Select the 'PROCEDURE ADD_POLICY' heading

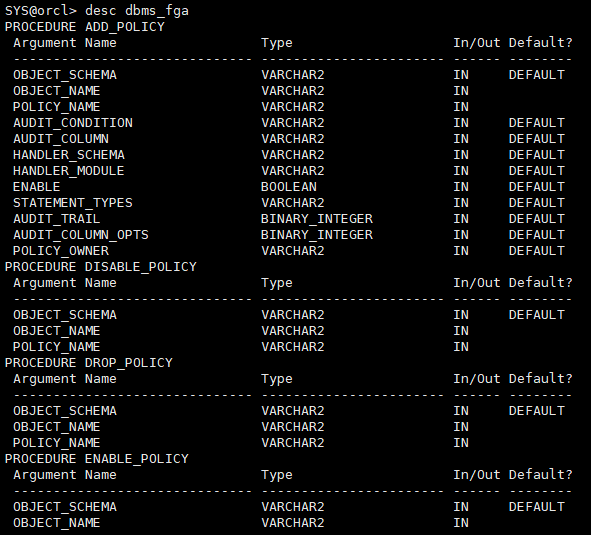[x=85, y=27]
